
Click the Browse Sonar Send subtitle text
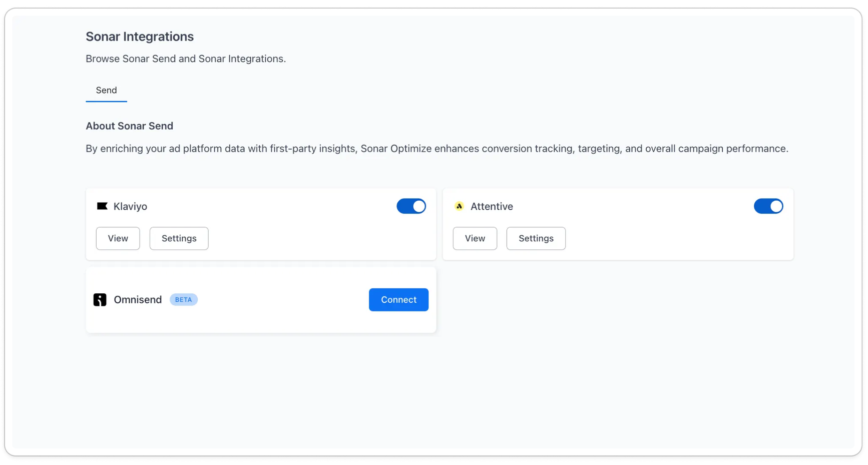186,59
